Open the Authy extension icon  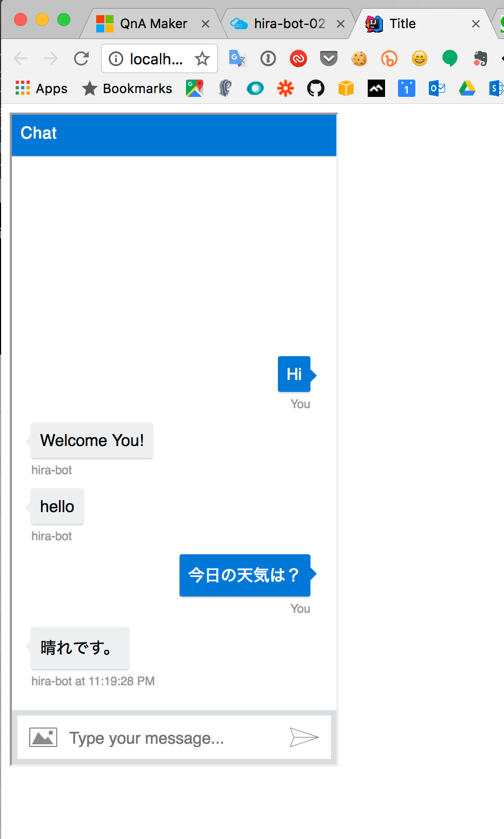(299, 58)
